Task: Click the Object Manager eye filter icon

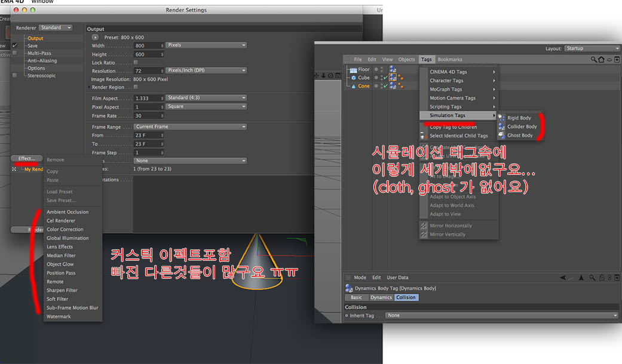Action: 609,60
